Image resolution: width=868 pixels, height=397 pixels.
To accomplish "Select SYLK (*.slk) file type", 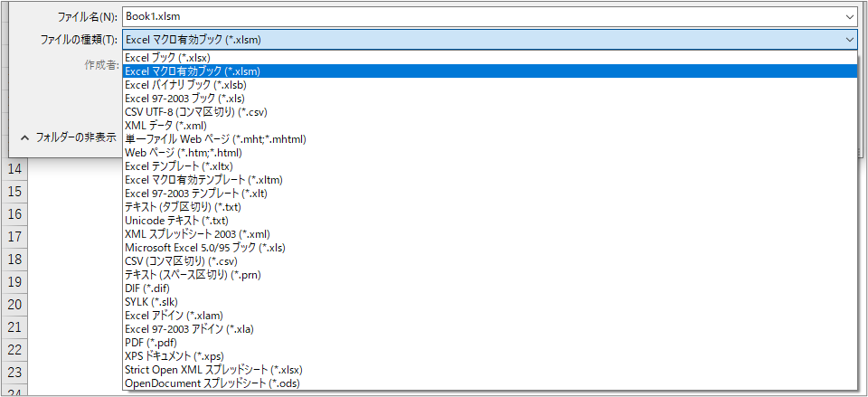I will (490, 302).
